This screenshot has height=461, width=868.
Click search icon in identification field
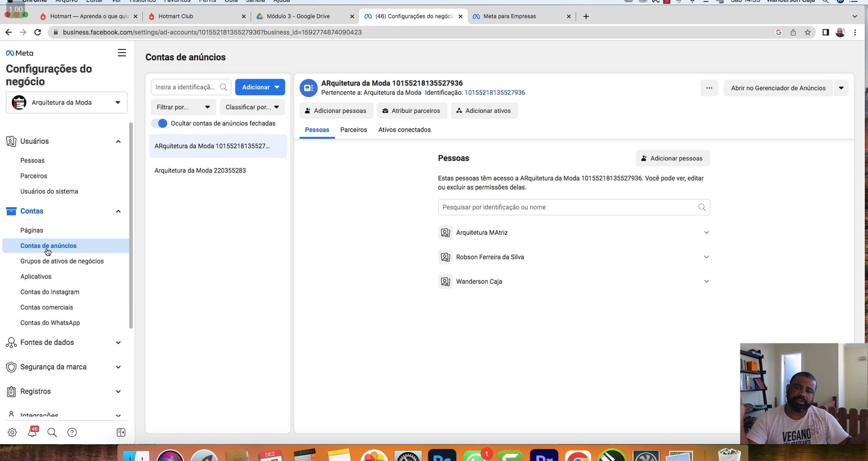(x=224, y=87)
